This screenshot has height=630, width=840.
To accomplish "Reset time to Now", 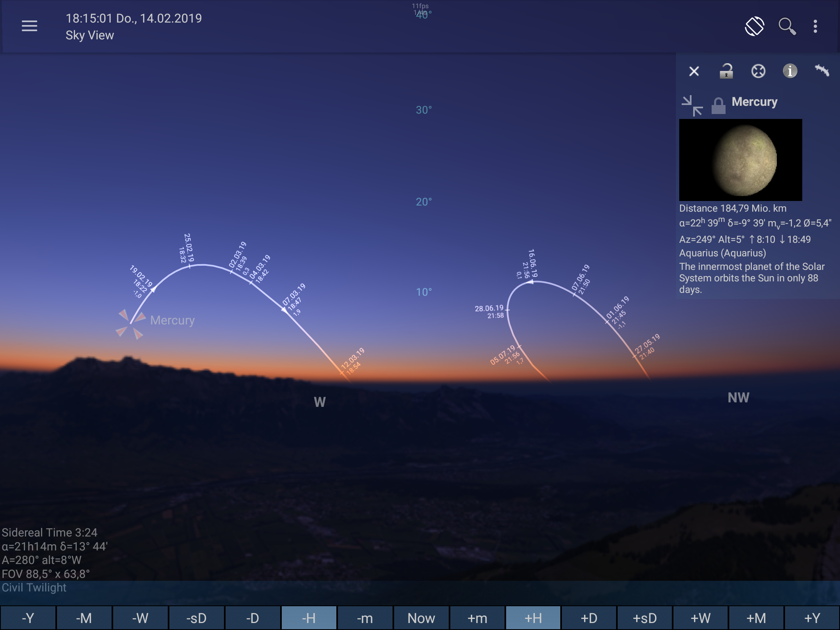I will click(x=421, y=618).
